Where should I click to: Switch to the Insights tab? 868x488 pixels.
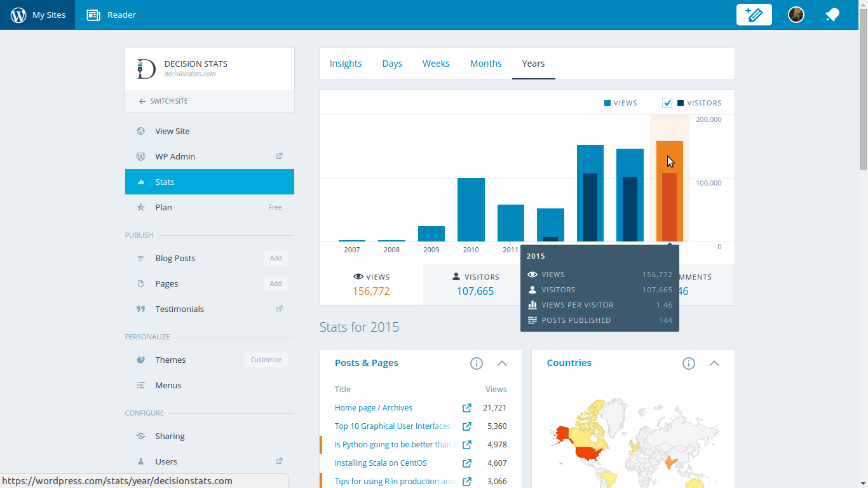[346, 64]
